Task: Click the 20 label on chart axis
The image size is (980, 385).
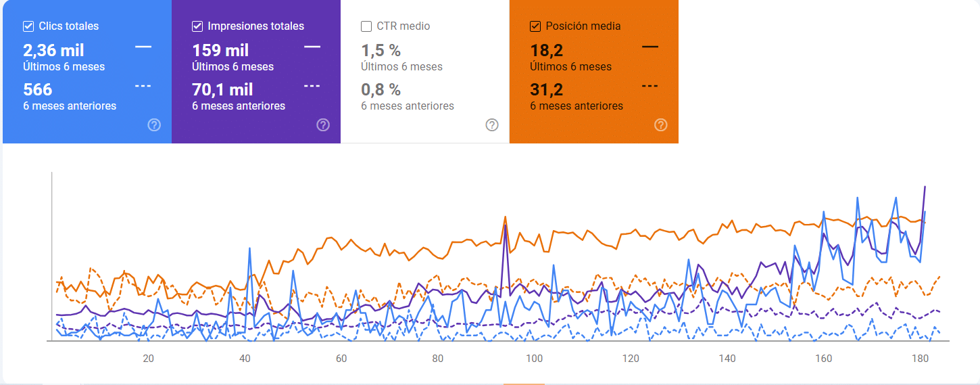Action: point(148,359)
